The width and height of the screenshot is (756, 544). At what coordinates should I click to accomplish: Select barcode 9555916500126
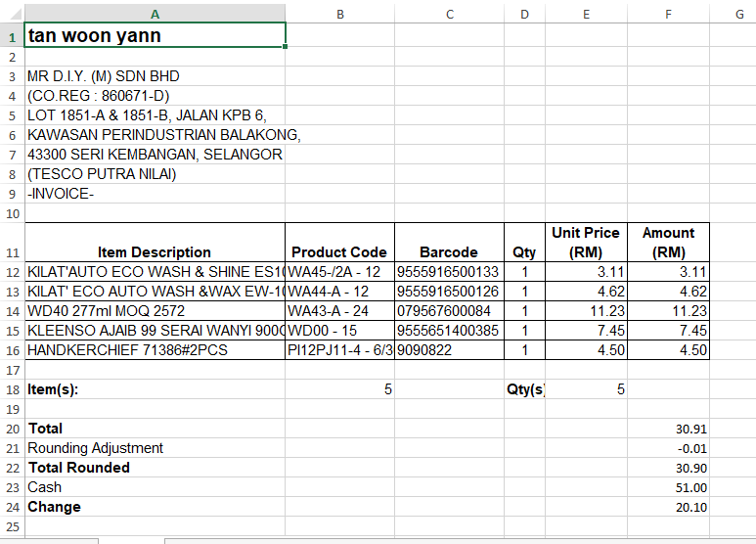point(449,292)
